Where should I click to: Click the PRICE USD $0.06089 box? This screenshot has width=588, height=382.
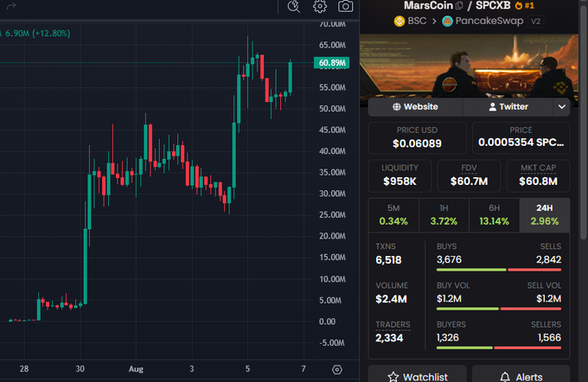click(417, 137)
